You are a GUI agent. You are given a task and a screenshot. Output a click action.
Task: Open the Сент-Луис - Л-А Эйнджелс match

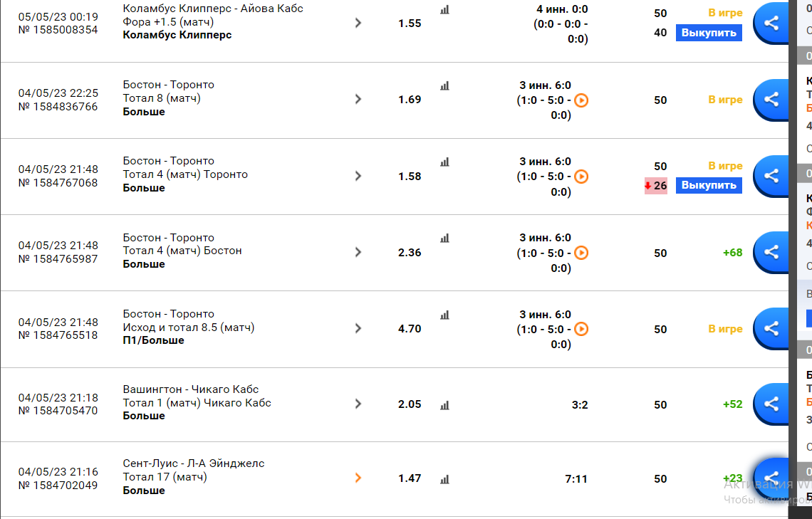pyautogui.click(x=194, y=463)
